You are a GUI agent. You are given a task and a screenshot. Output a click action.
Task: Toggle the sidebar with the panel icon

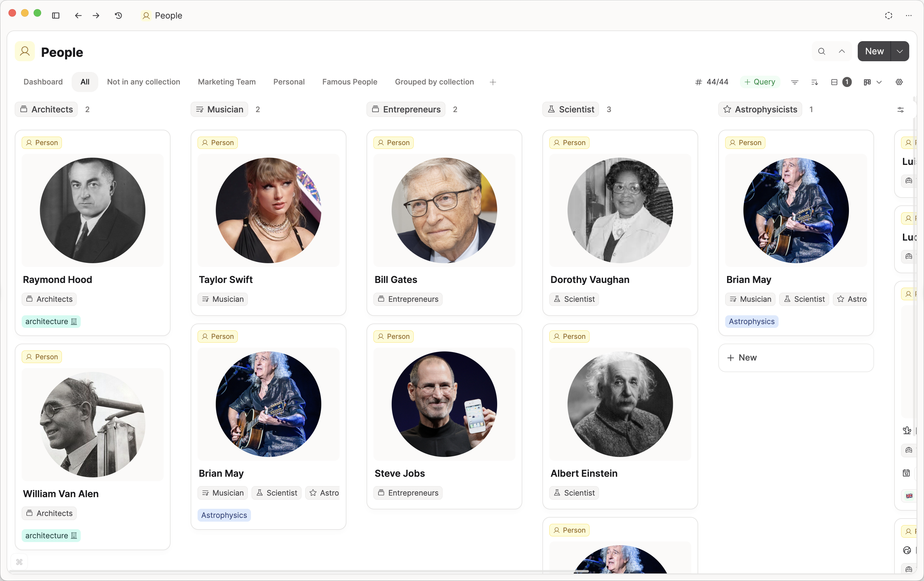56,16
